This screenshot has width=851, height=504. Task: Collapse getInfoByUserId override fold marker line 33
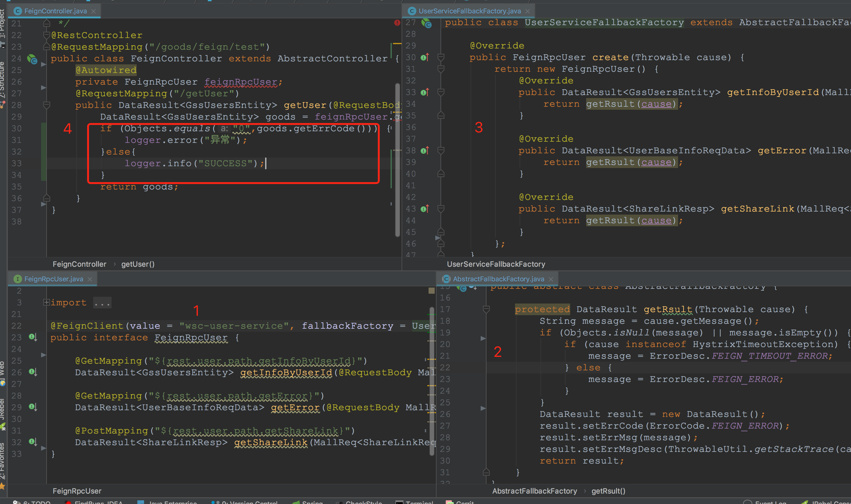coord(441,92)
